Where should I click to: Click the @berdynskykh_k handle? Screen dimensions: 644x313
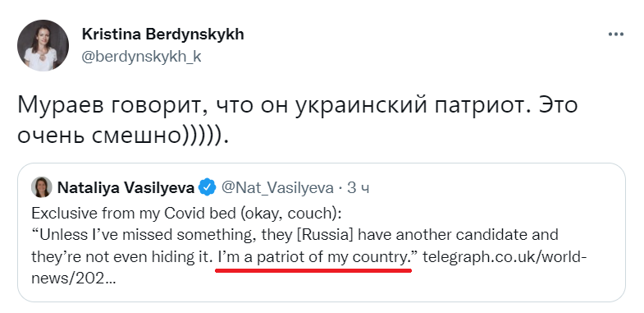142,57
